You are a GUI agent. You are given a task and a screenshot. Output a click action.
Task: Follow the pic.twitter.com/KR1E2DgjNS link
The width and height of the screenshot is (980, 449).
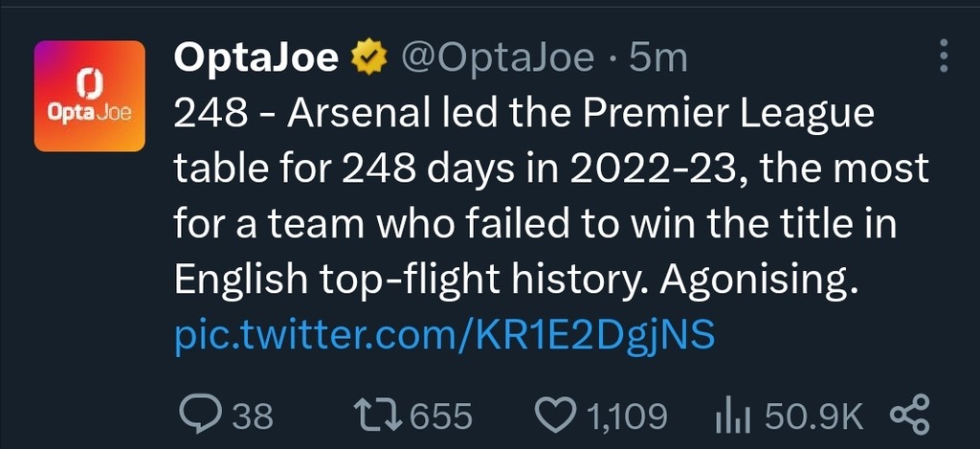coord(445,335)
